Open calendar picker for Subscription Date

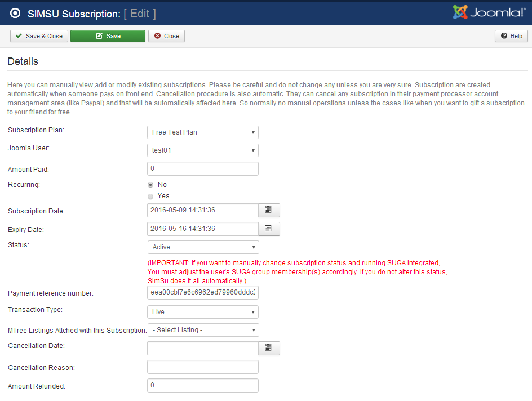[269, 211]
